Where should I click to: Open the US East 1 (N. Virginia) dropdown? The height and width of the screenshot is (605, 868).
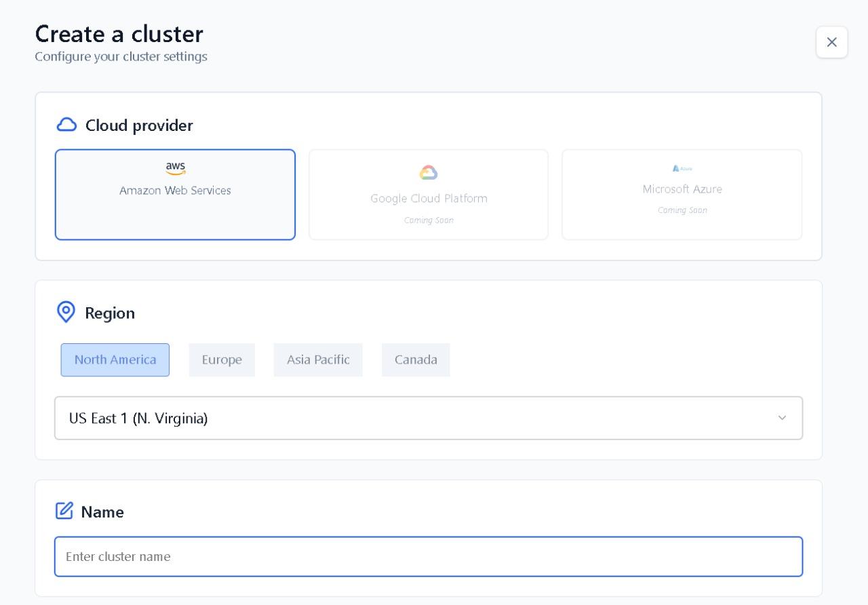coord(427,418)
